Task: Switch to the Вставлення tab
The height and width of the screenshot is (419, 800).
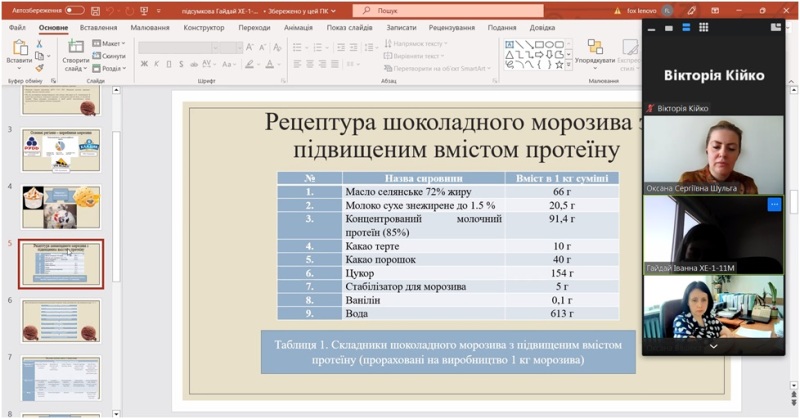Action: click(98, 28)
